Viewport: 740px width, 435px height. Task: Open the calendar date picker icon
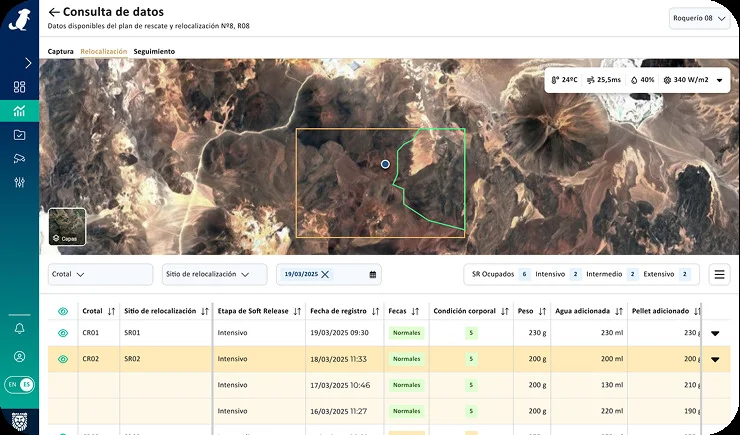pyautogui.click(x=372, y=274)
